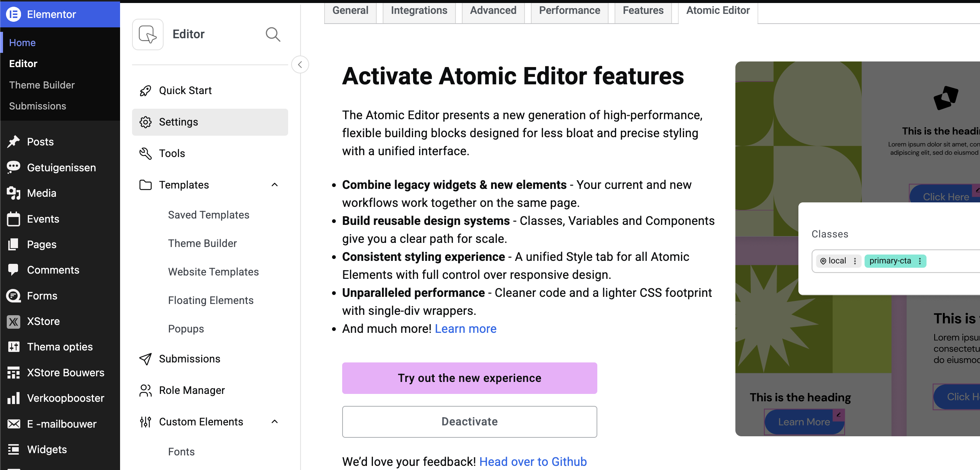Click the Comments bubble icon
Image resolution: width=980 pixels, height=470 pixels.
[x=14, y=270]
